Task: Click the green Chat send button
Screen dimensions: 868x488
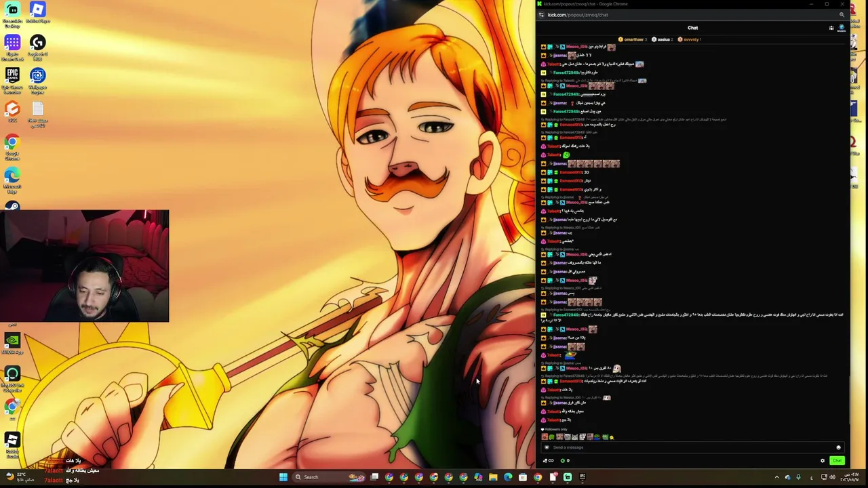Action: click(x=837, y=461)
